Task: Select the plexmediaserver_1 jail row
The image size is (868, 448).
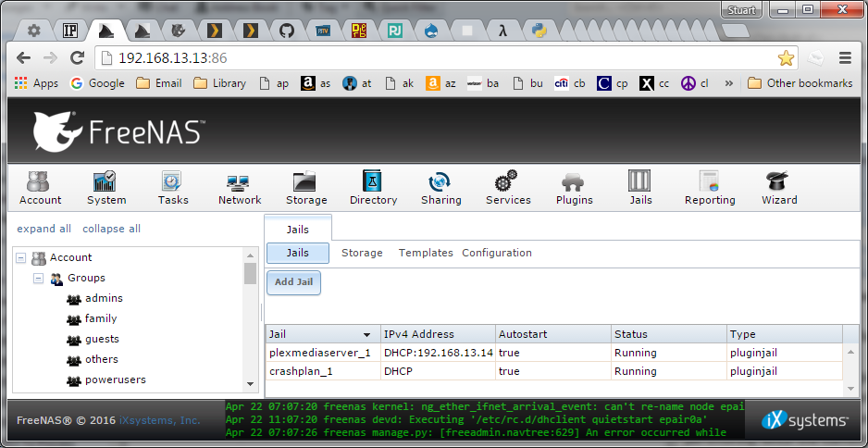Action: (x=554, y=353)
